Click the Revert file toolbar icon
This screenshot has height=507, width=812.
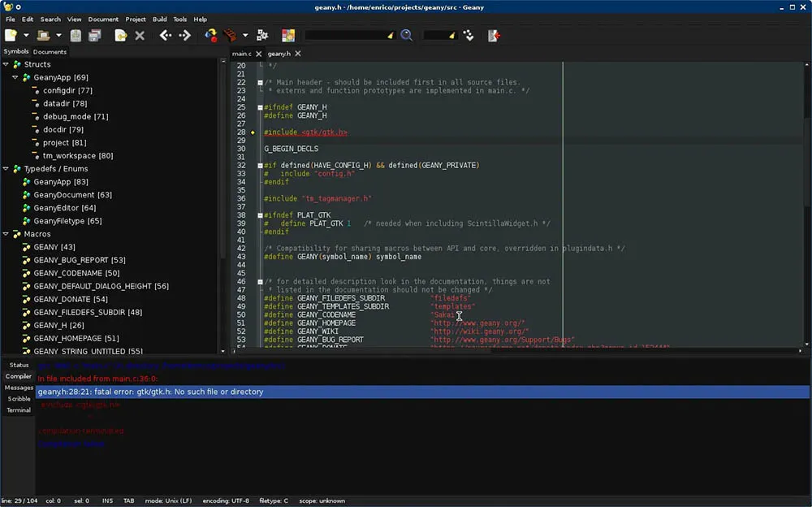120,36
